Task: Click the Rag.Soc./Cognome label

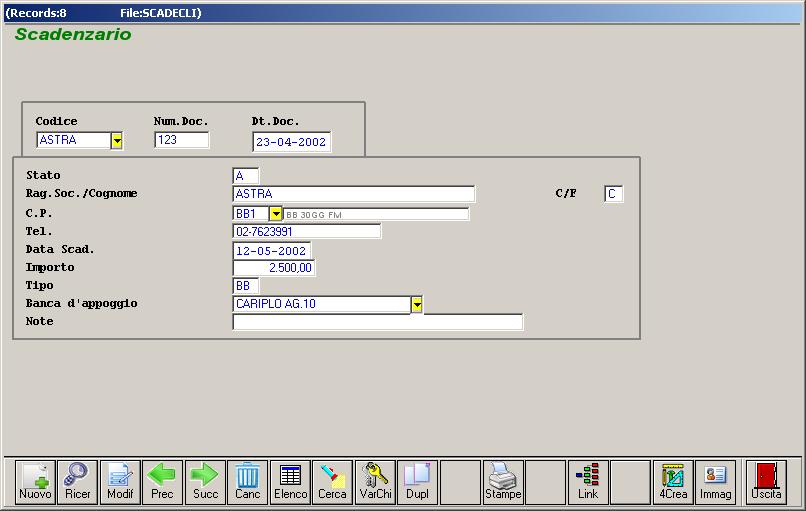Action: point(81,193)
